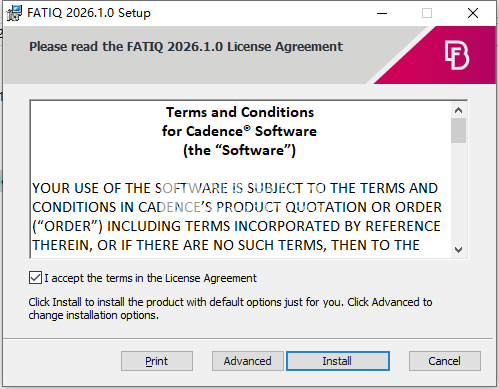Start installation with the Install button
This screenshot has height=389, width=499.
point(337,361)
